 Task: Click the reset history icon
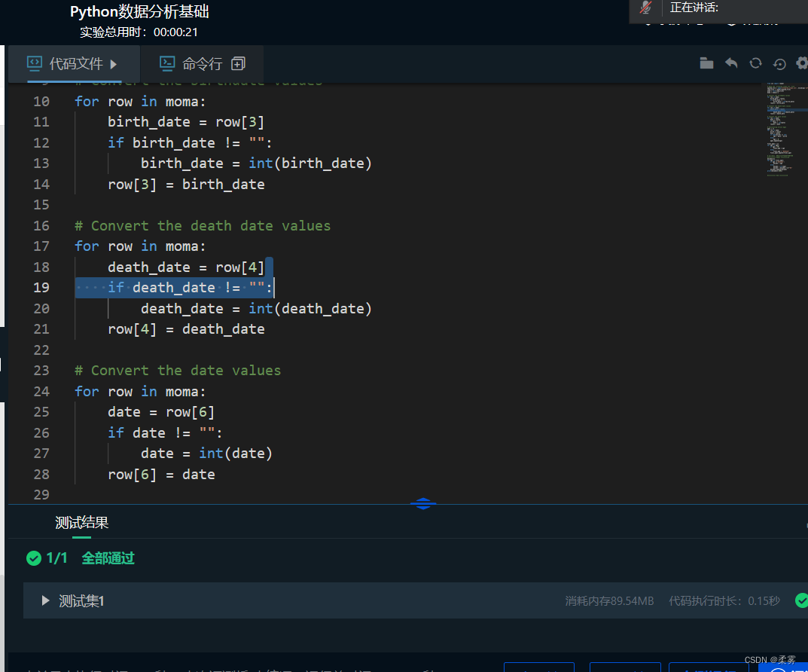coord(779,64)
